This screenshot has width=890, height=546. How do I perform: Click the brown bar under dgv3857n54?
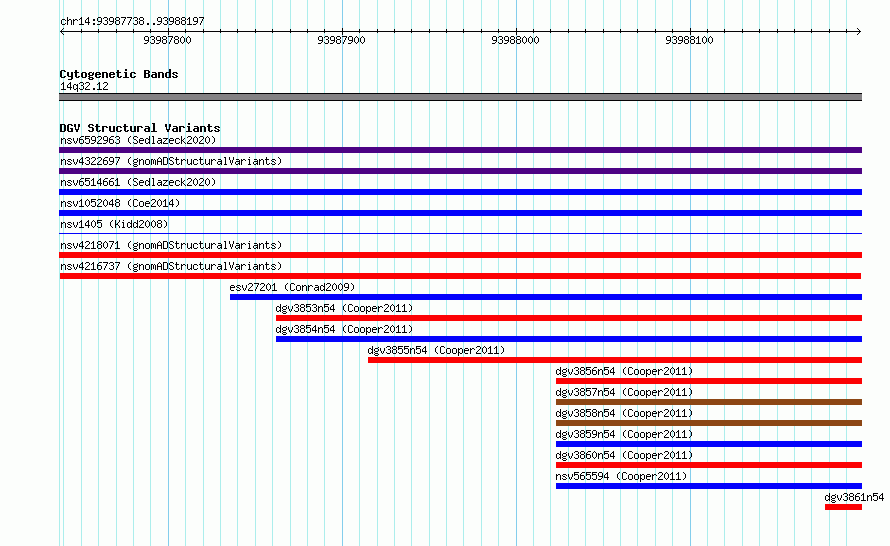(x=709, y=402)
